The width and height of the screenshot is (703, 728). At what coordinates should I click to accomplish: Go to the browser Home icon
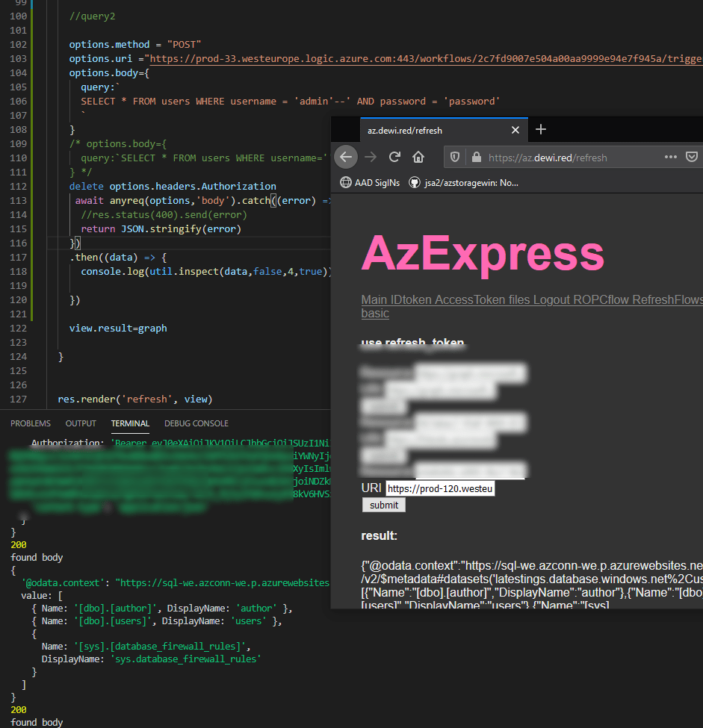coord(418,158)
